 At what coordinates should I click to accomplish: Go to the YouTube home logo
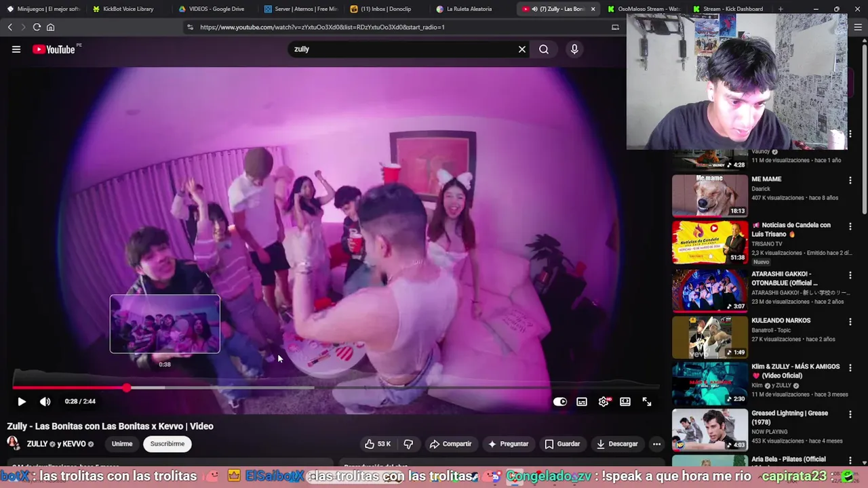pos(54,49)
